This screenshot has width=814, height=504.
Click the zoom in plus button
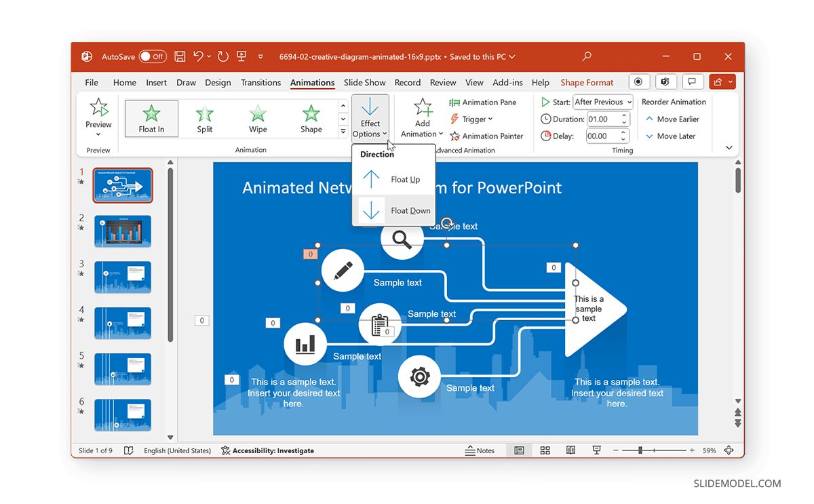692,450
